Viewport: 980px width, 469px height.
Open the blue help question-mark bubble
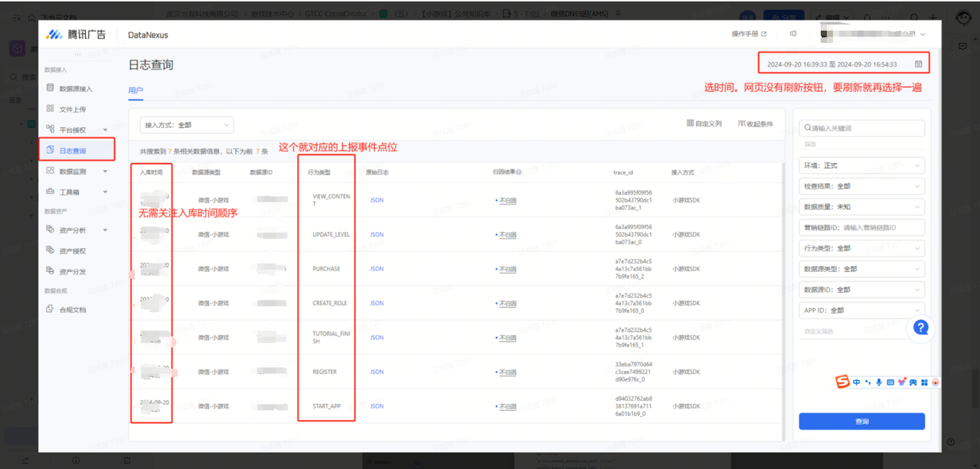coord(921,328)
